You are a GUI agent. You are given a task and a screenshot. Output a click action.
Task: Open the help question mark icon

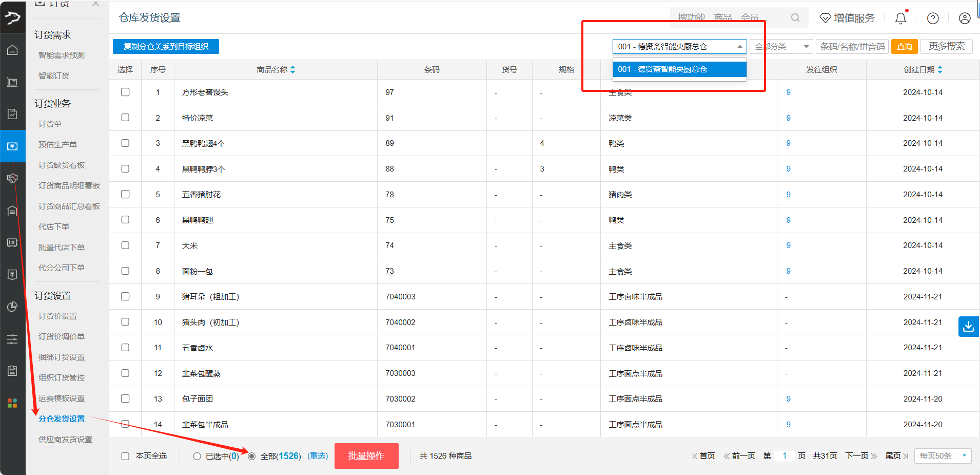coord(933,18)
